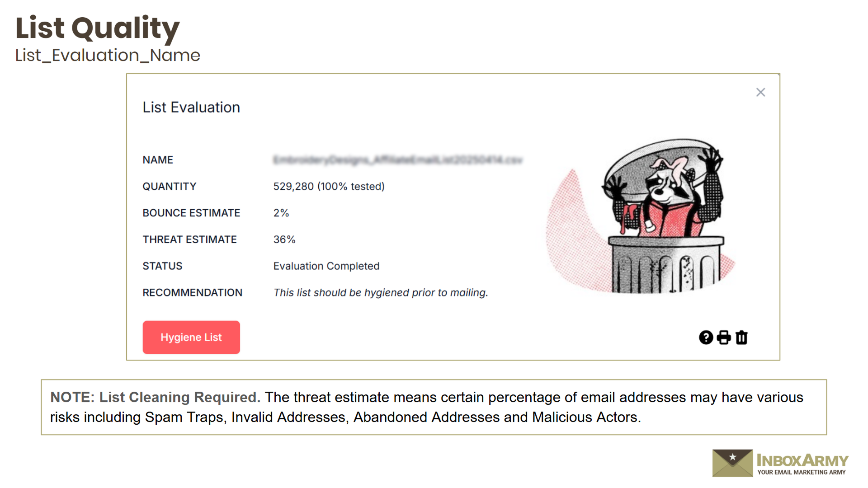Click the Evaluation Completed status text

coord(326,266)
